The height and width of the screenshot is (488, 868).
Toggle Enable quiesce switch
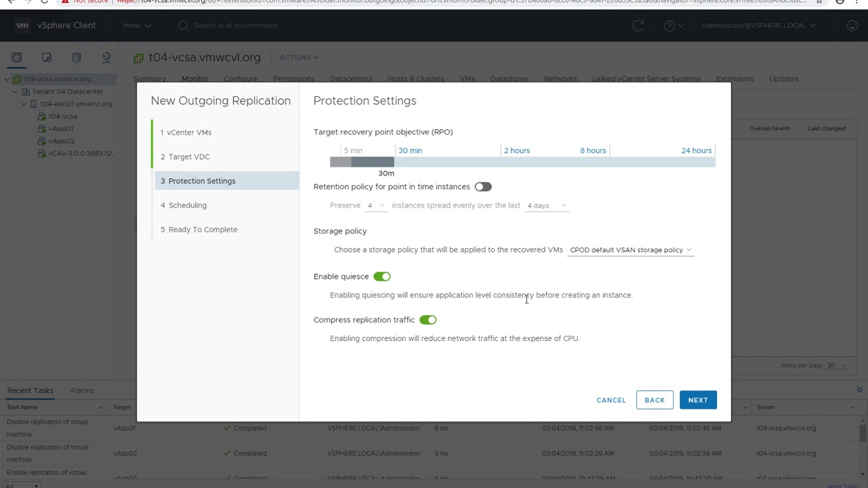point(382,277)
